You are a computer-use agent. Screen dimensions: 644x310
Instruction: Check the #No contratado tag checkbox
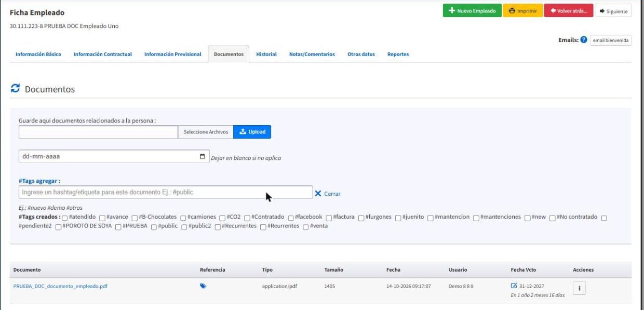coord(553,218)
